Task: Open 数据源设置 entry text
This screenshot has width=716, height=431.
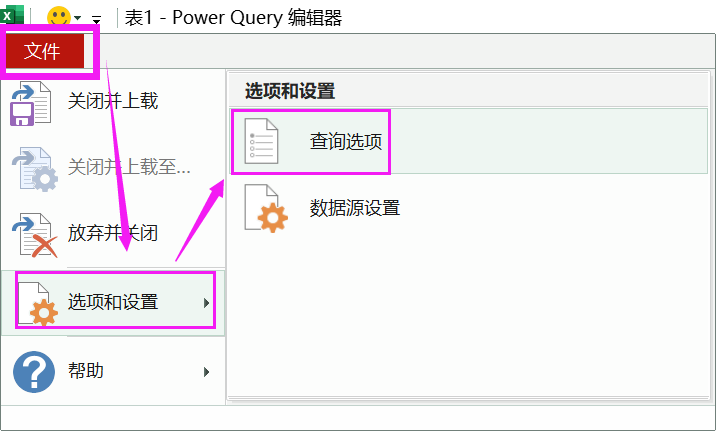Action: 355,208
